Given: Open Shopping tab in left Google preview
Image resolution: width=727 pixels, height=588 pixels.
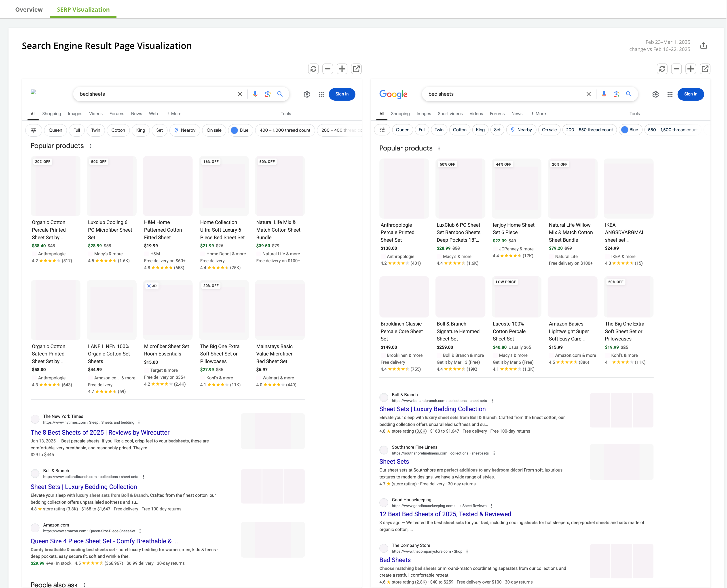Looking at the screenshot, I should 51,114.
